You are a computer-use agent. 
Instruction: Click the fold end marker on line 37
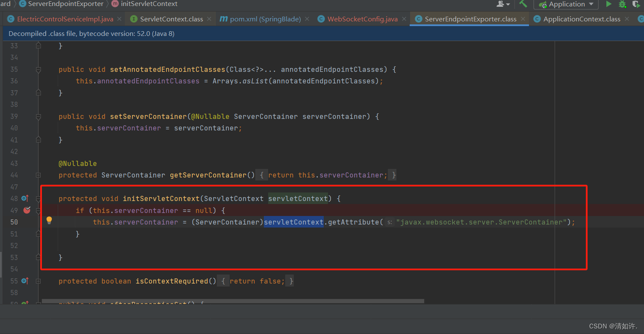click(38, 92)
